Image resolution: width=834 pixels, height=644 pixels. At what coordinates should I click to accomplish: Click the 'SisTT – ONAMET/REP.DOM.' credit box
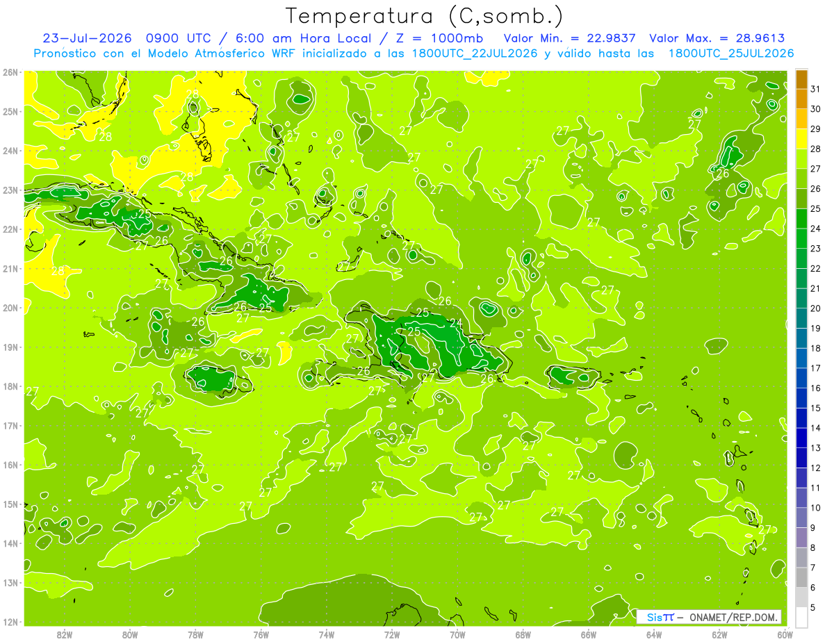[709, 617]
